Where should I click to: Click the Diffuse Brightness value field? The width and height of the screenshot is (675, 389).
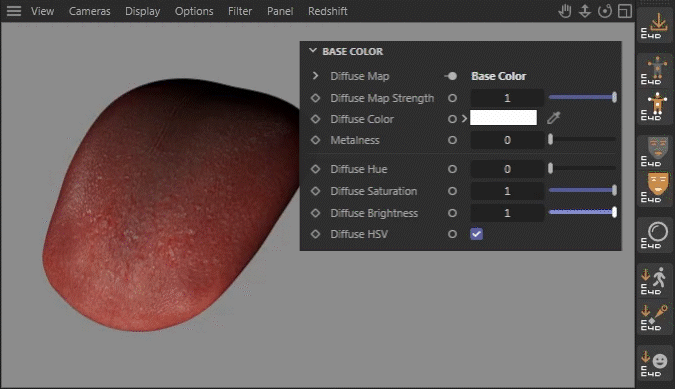coord(507,213)
